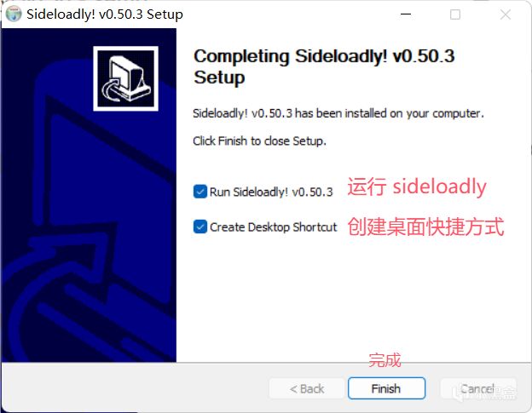This screenshot has height=413, width=532.
Task: Click the dark blue installer side banner
Action: point(89,195)
